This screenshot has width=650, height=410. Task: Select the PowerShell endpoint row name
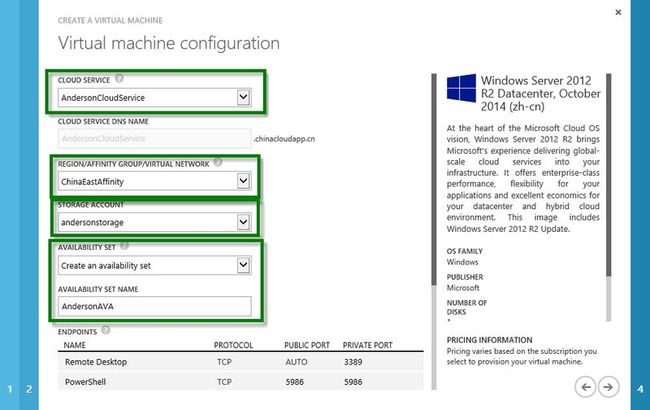[85, 382]
